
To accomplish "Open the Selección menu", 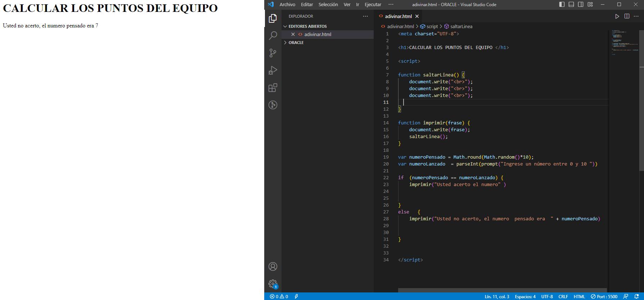I will [328, 4].
